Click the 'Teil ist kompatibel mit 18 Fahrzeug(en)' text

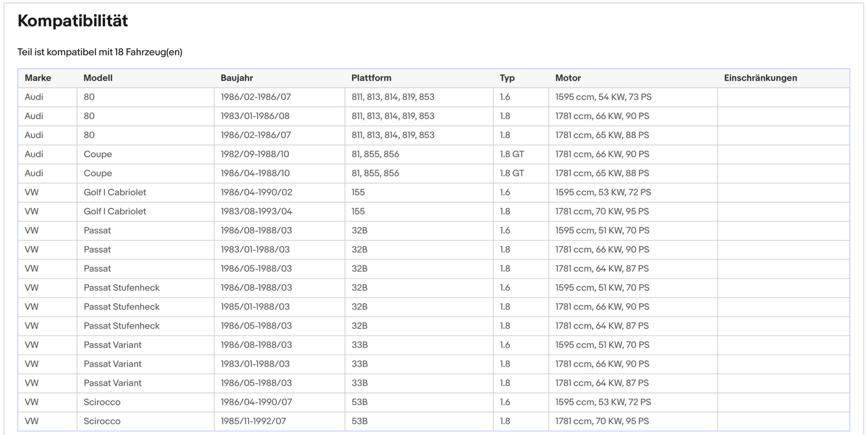coord(100,52)
